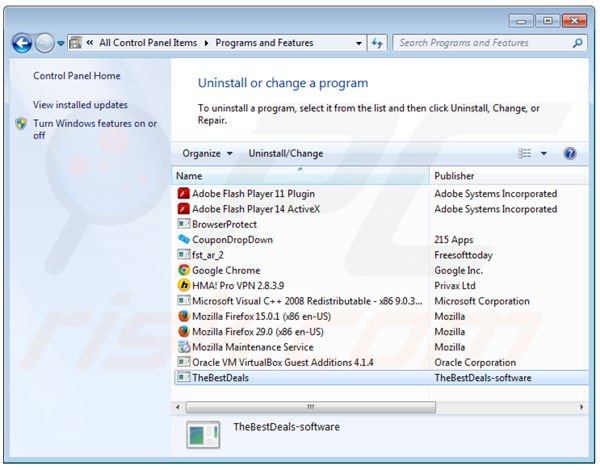Select the fst_ar_2 entry name
The image size is (600, 470).
pyautogui.click(x=207, y=255)
